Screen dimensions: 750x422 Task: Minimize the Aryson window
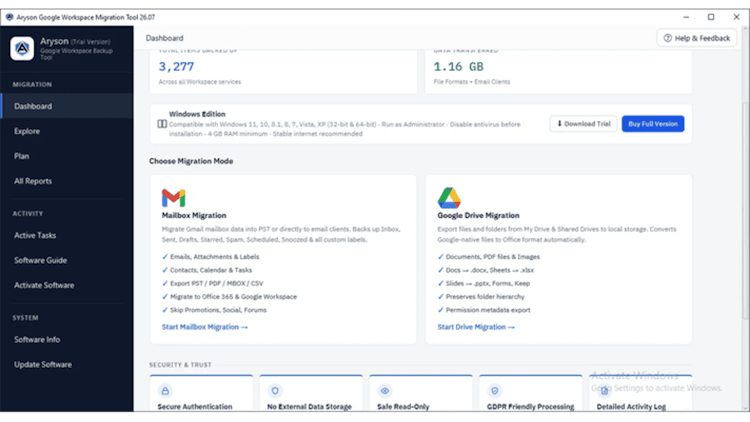click(686, 17)
